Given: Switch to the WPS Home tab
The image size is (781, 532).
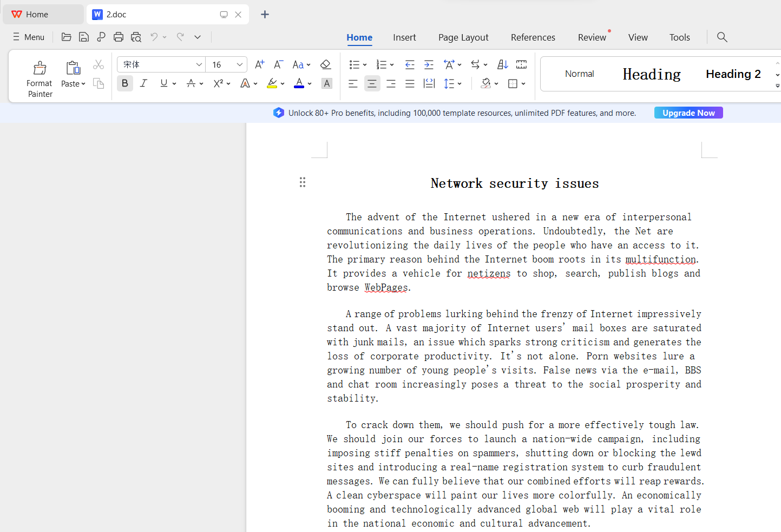Looking at the screenshot, I should [x=43, y=15].
